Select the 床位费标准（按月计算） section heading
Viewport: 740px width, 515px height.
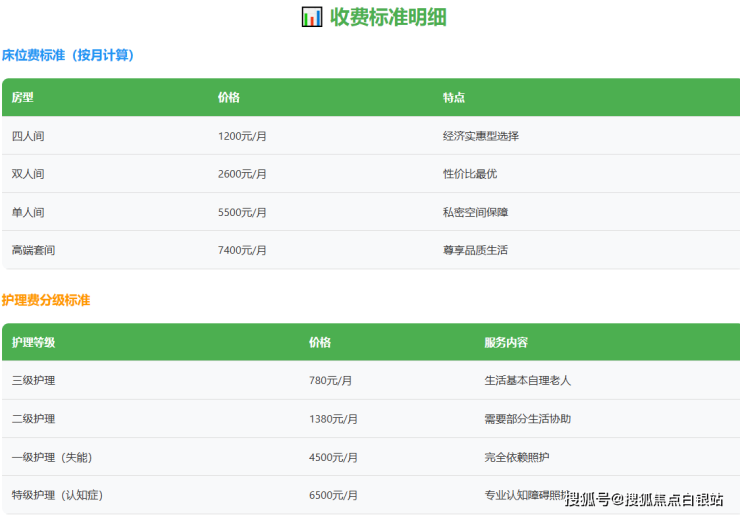coord(68,56)
